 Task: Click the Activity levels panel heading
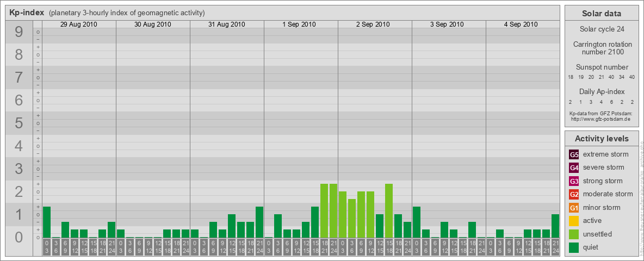point(602,139)
